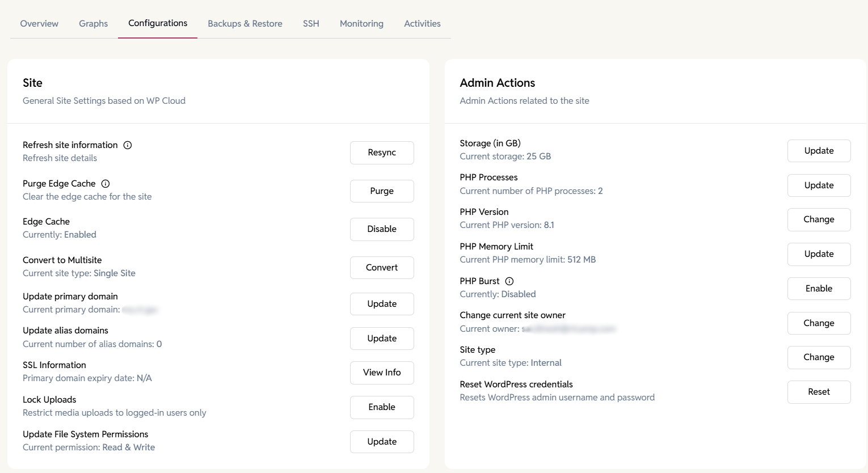The width and height of the screenshot is (868, 473).
Task: Enable Lock Uploads
Action: coord(382,407)
